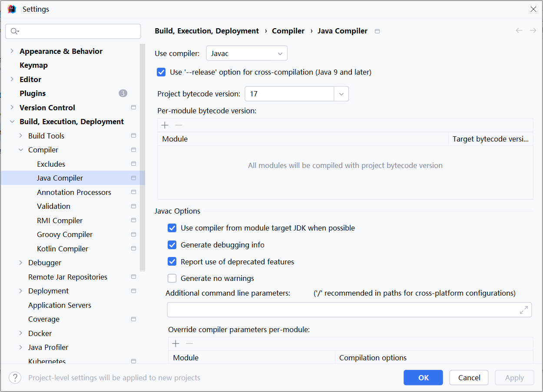Open the Project bytecode version dropdown
This screenshot has height=392, width=543.
(341, 93)
